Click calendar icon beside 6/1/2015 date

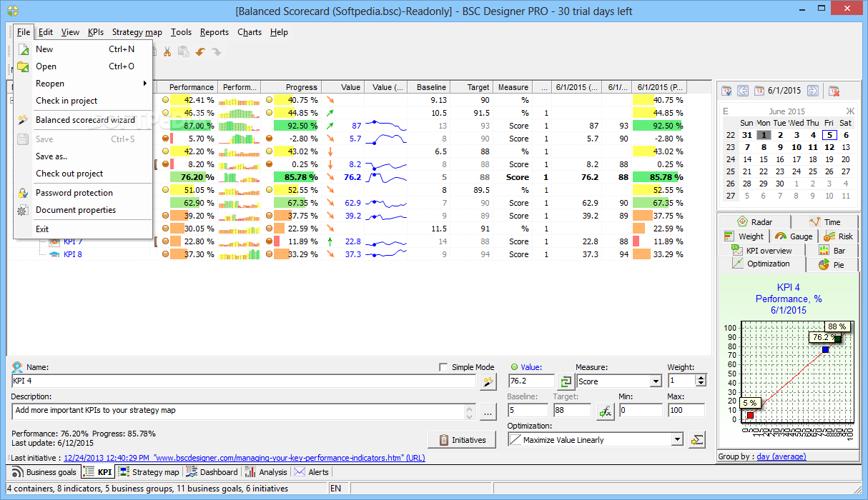(759, 91)
